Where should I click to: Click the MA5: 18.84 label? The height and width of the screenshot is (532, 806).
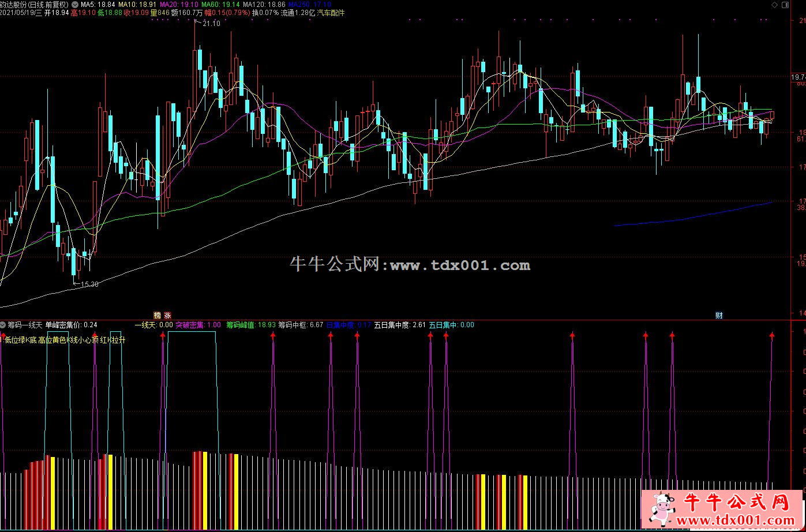point(98,5)
